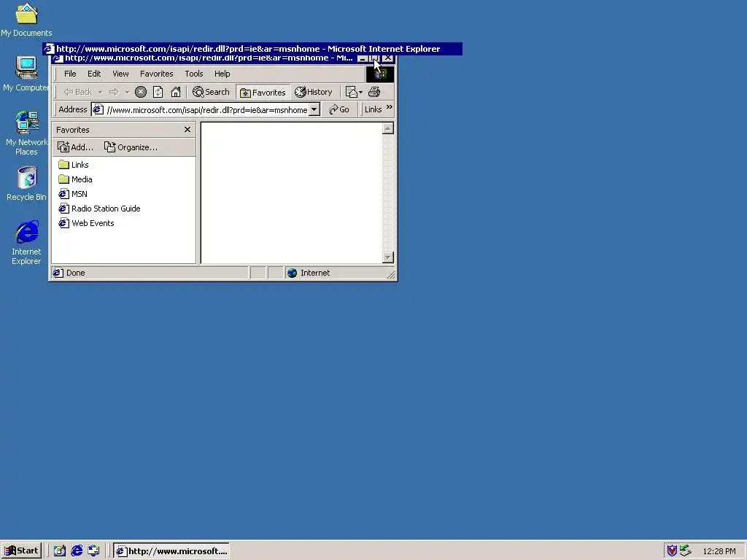
Task: Click the window resize grip in status bar
Action: coord(391,274)
